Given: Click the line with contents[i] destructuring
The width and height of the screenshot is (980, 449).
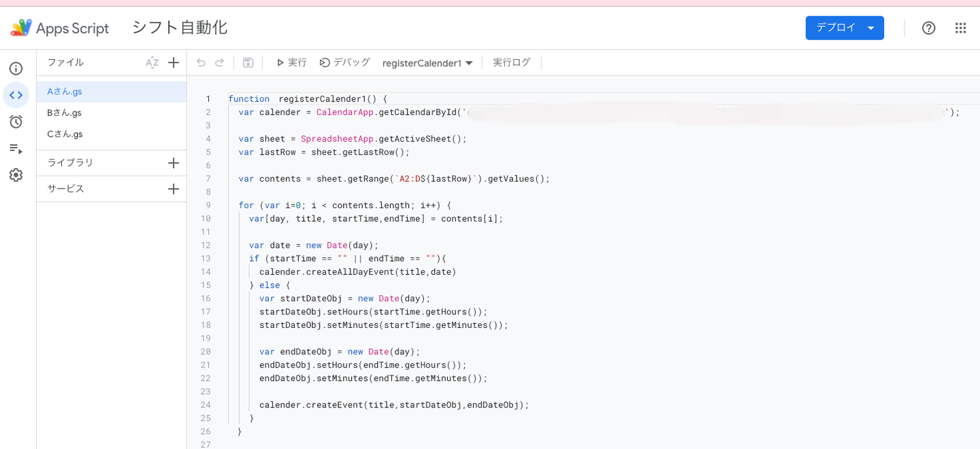Looking at the screenshot, I should [x=376, y=219].
